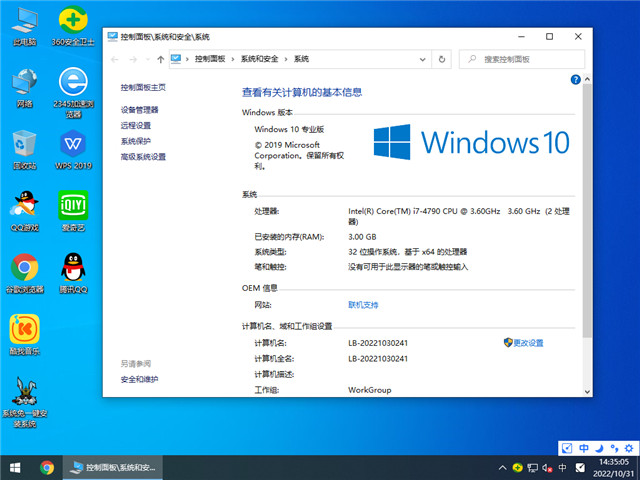Open 设备管理器 from the left sidebar

pos(140,110)
